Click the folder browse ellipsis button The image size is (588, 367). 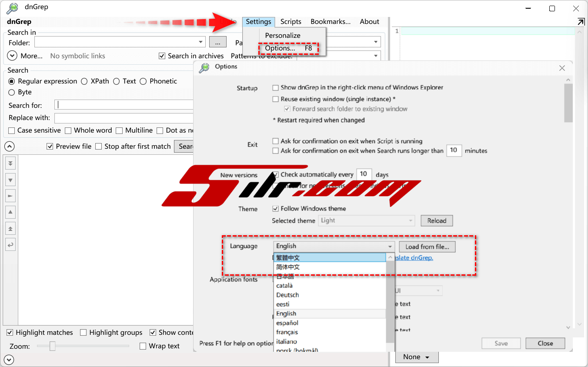218,42
